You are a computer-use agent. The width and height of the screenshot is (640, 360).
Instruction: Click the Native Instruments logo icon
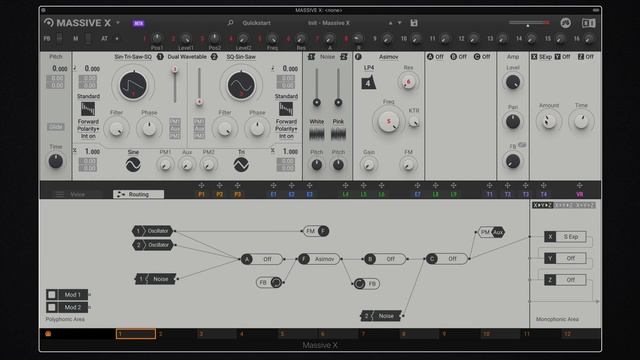tap(565, 23)
